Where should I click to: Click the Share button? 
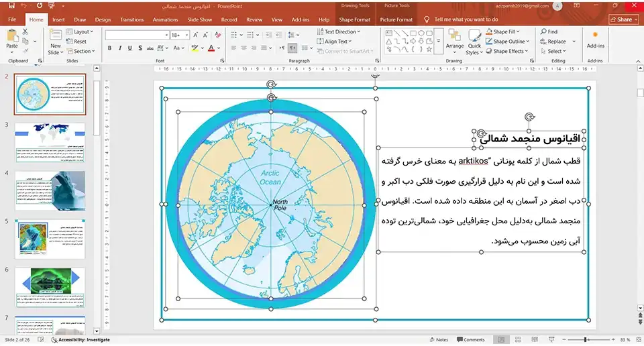624,19
